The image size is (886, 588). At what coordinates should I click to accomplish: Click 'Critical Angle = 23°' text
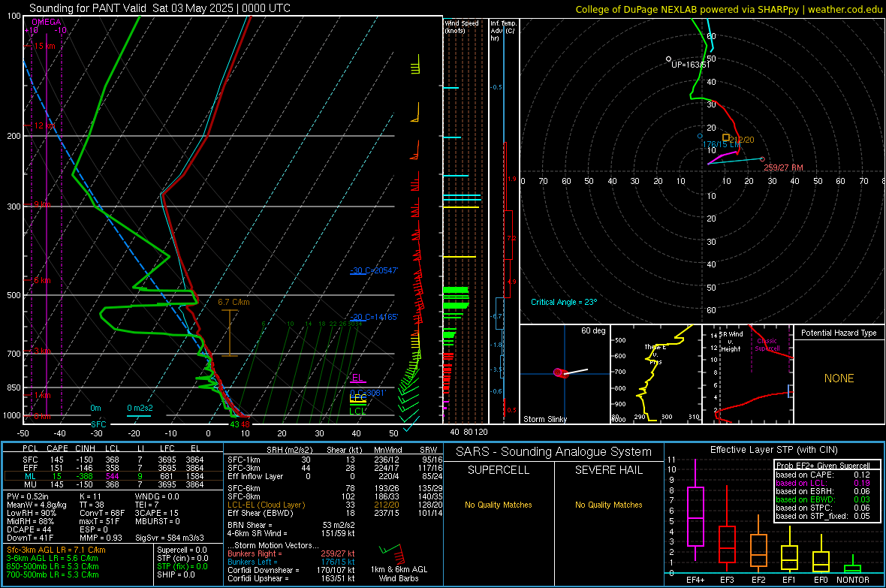563,302
